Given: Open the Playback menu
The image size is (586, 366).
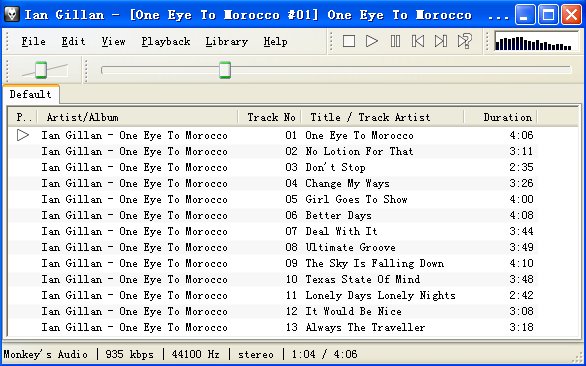Looking at the screenshot, I should coord(166,41).
